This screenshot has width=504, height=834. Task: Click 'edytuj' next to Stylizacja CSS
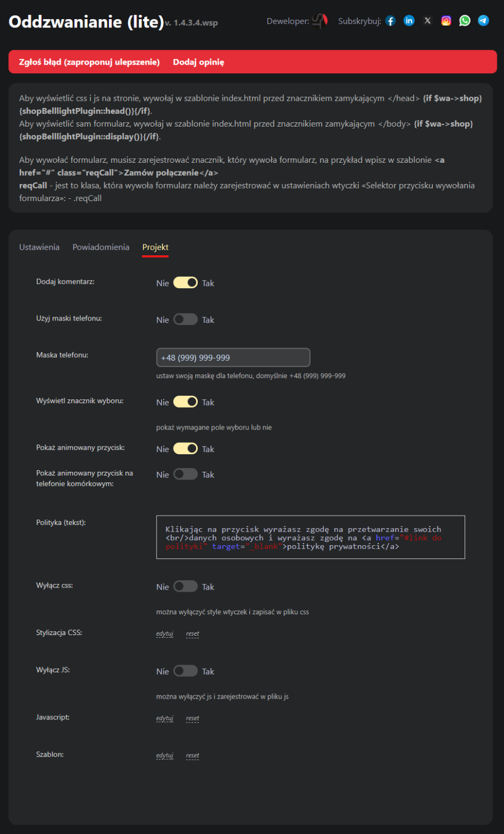pyautogui.click(x=164, y=634)
